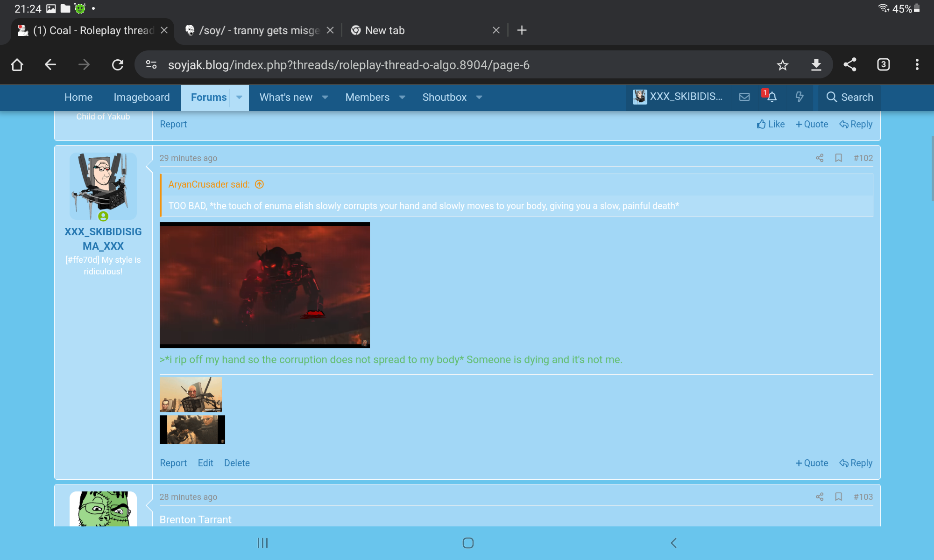Open the lightning bolt what's new icon
The width and height of the screenshot is (934, 560).
point(800,97)
